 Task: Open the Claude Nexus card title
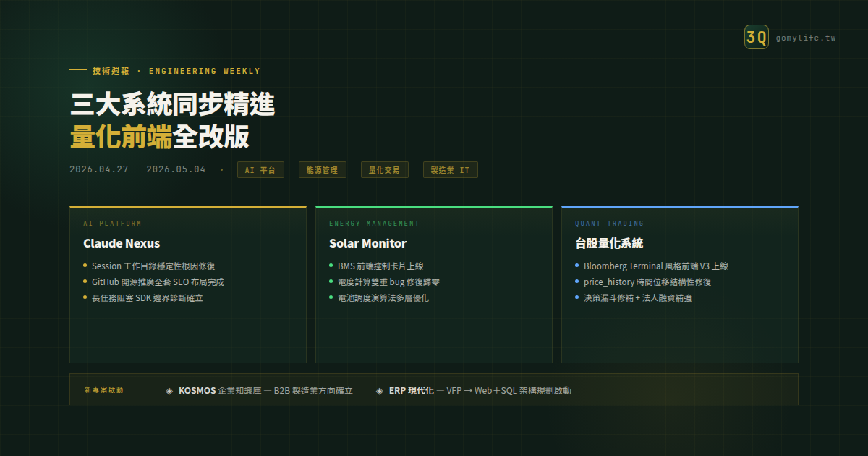coord(122,243)
